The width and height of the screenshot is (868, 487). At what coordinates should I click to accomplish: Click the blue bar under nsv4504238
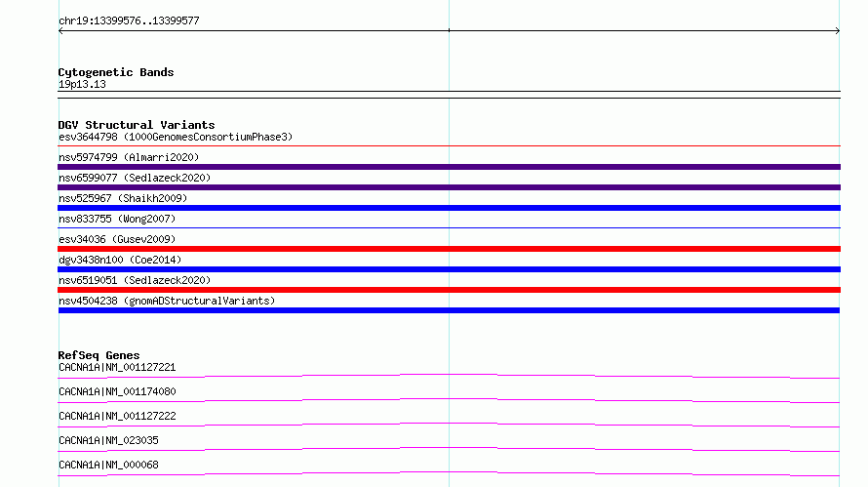[449, 310]
